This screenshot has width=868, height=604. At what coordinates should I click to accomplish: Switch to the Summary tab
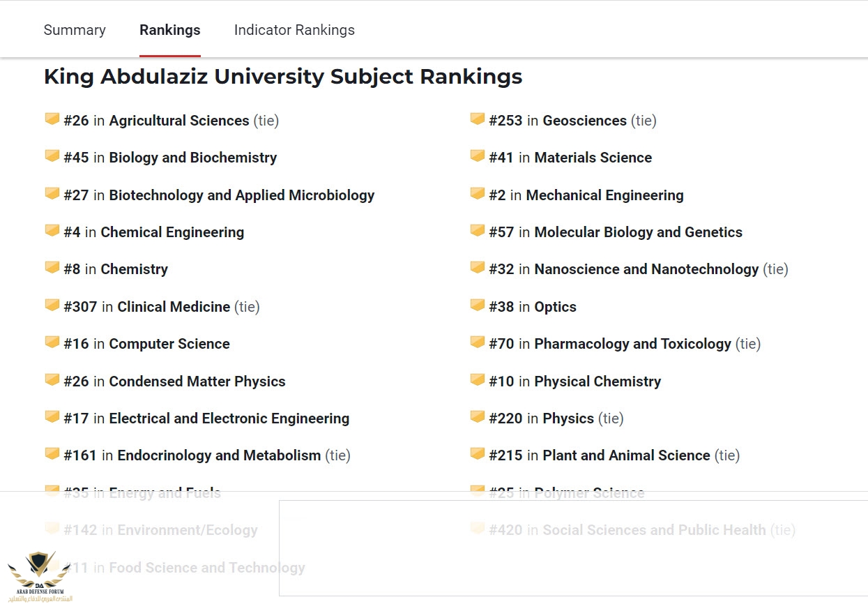(75, 30)
